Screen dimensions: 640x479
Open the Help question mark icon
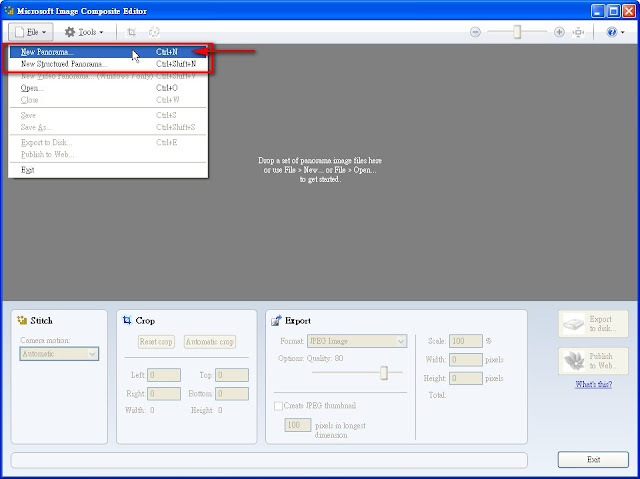click(x=612, y=32)
